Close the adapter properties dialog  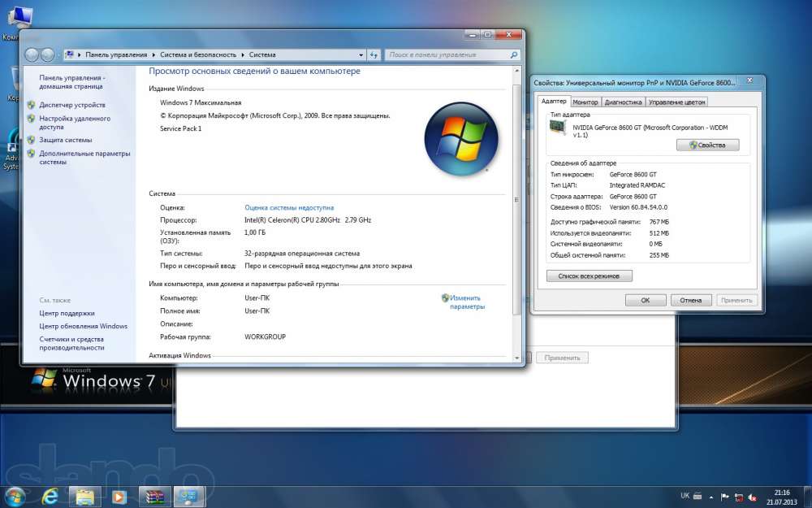click(749, 80)
